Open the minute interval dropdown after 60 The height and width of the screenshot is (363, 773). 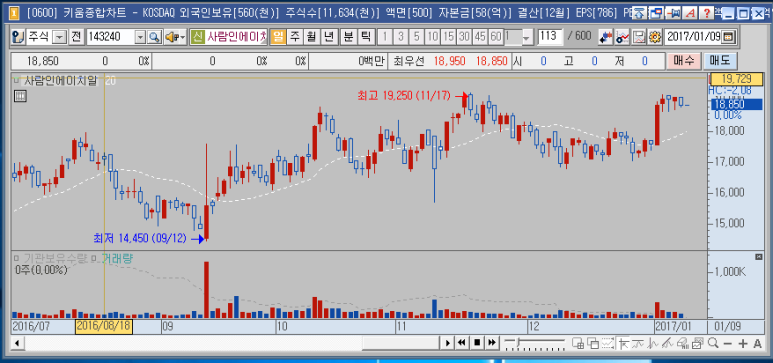tap(527, 37)
